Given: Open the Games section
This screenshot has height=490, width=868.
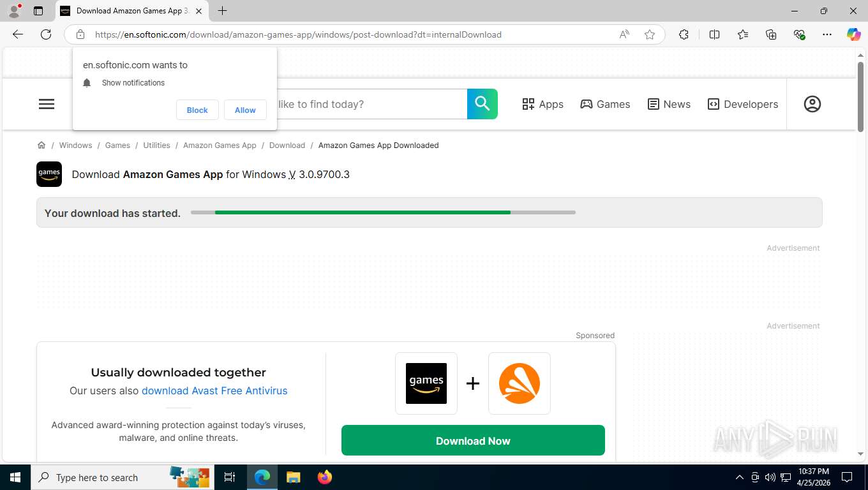Looking at the screenshot, I should pos(605,104).
